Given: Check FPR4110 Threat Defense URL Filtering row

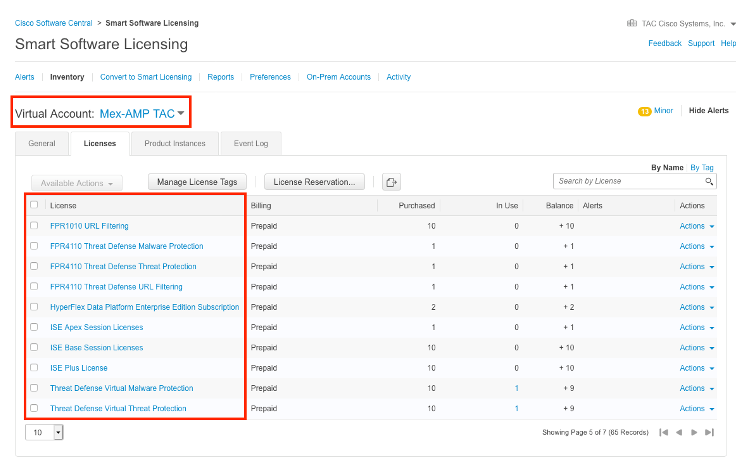Looking at the screenshot, I should pyautogui.click(x=34, y=286).
